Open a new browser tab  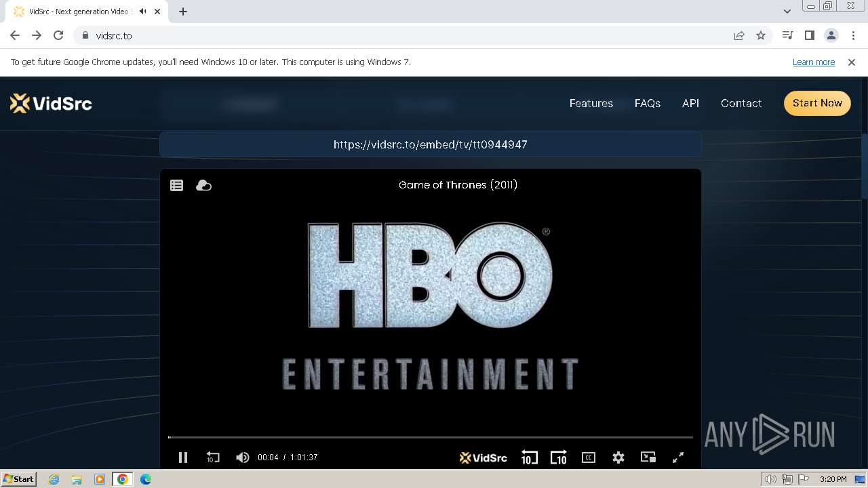(183, 12)
